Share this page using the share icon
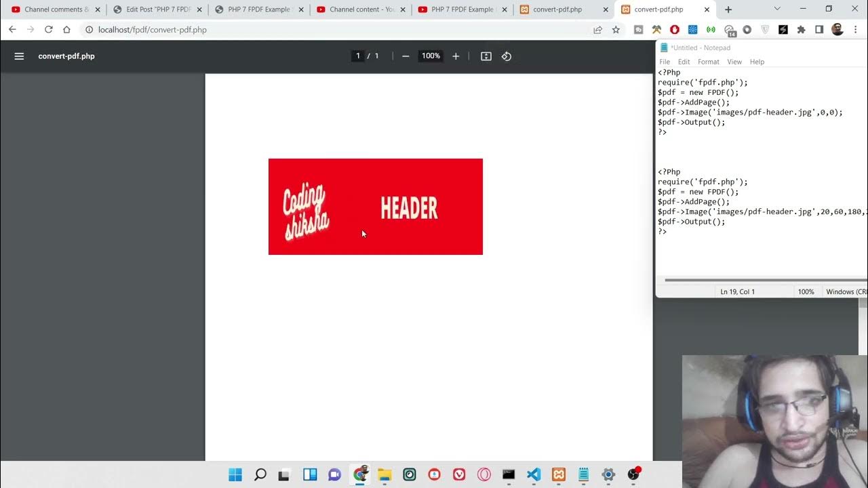Image resolution: width=868 pixels, height=488 pixels. pyautogui.click(x=597, y=30)
